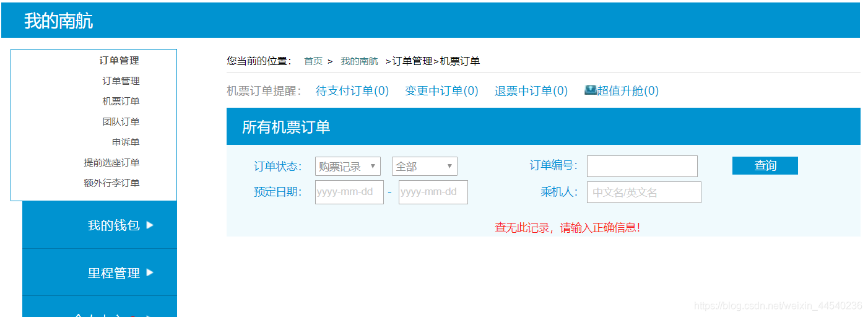Select 机票订单 in sidebar
The image size is (868, 317).
121,102
